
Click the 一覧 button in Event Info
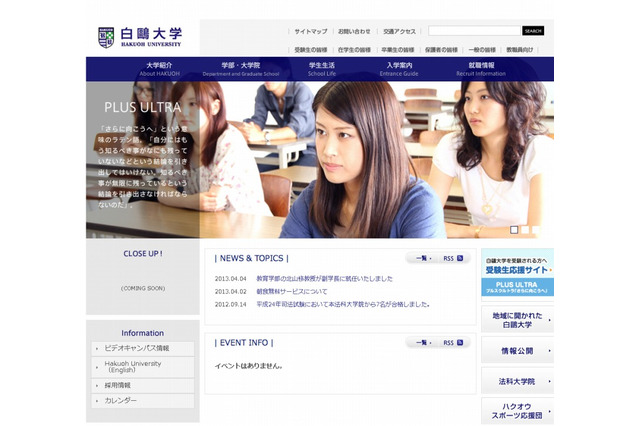pyautogui.click(x=423, y=343)
